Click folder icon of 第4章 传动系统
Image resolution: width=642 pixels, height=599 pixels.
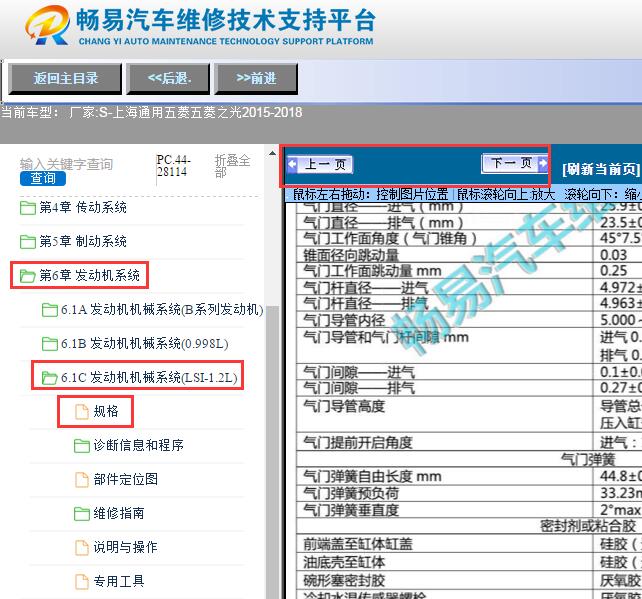coord(27,208)
